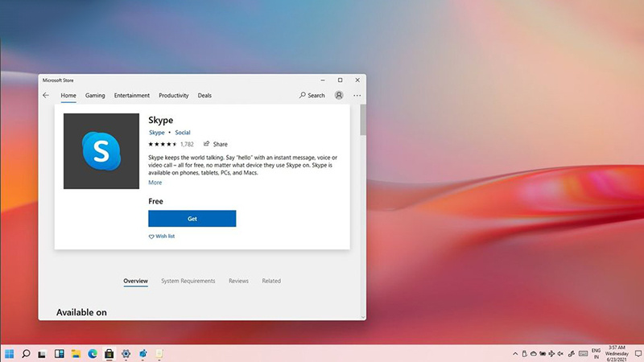Switch to the Related tab
The width and height of the screenshot is (644, 362).
pyautogui.click(x=271, y=281)
